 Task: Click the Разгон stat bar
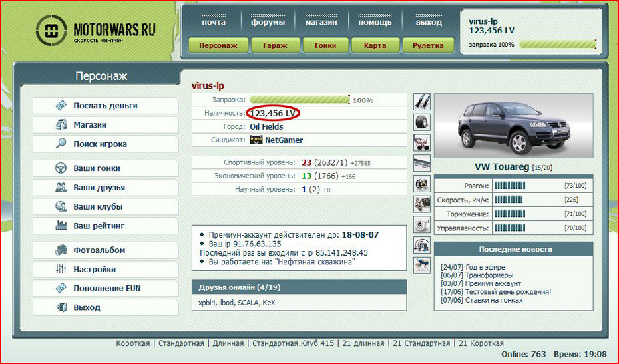(x=511, y=186)
